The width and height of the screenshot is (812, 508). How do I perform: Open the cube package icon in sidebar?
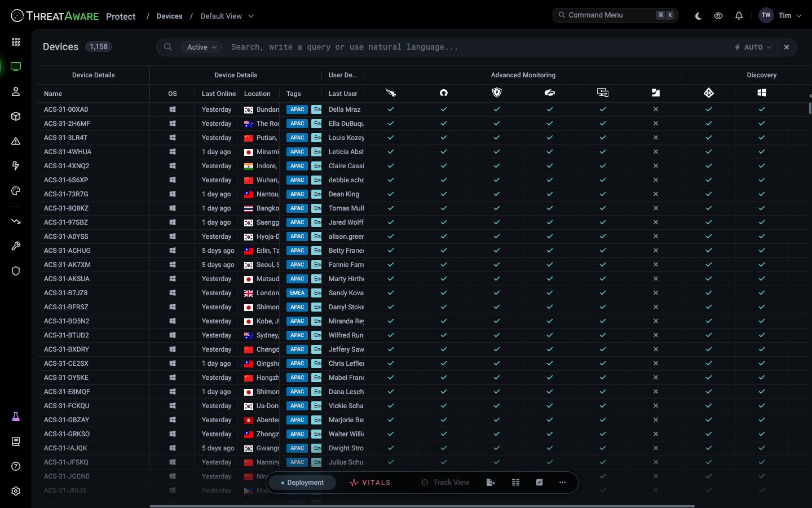tap(16, 116)
